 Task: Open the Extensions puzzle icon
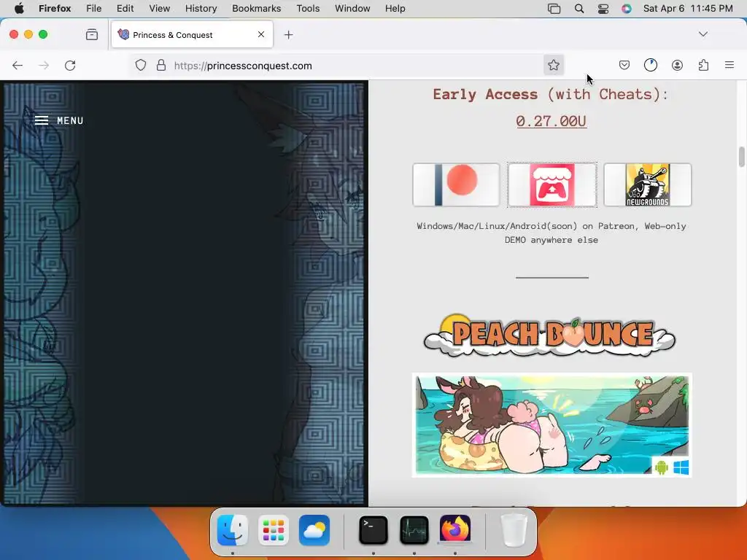click(x=703, y=65)
